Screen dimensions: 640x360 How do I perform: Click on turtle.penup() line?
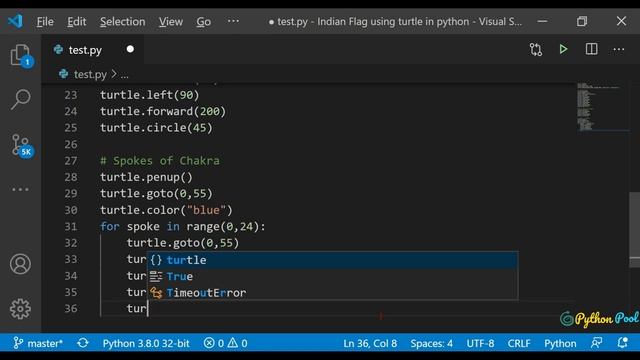tap(146, 177)
